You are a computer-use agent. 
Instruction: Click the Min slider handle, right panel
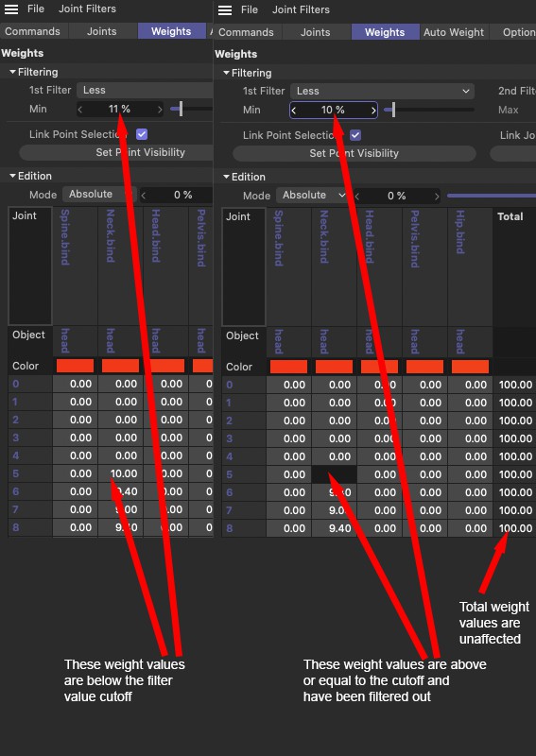click(x=393, y=110)
